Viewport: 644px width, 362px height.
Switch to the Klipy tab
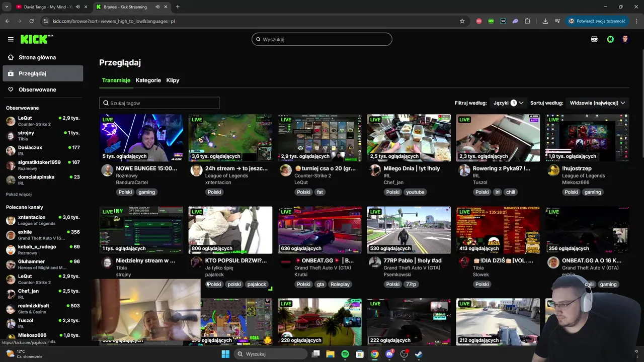tap(173, 80)
